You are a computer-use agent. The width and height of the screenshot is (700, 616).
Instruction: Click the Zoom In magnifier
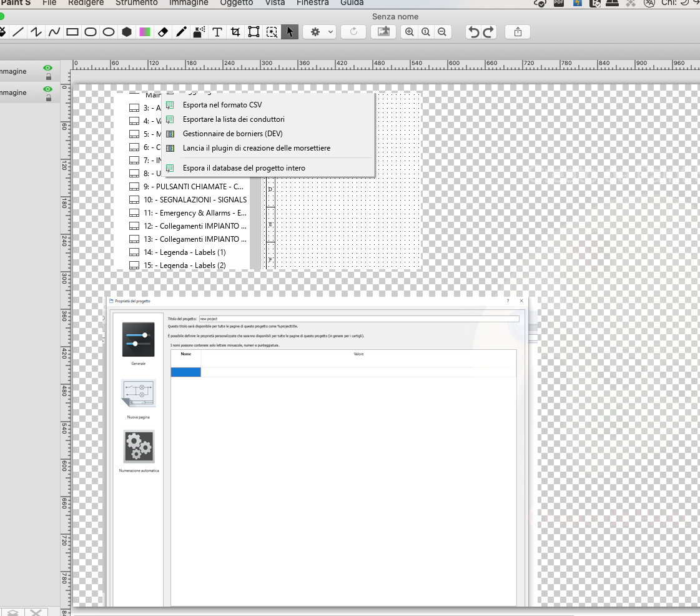pos(409,32)
